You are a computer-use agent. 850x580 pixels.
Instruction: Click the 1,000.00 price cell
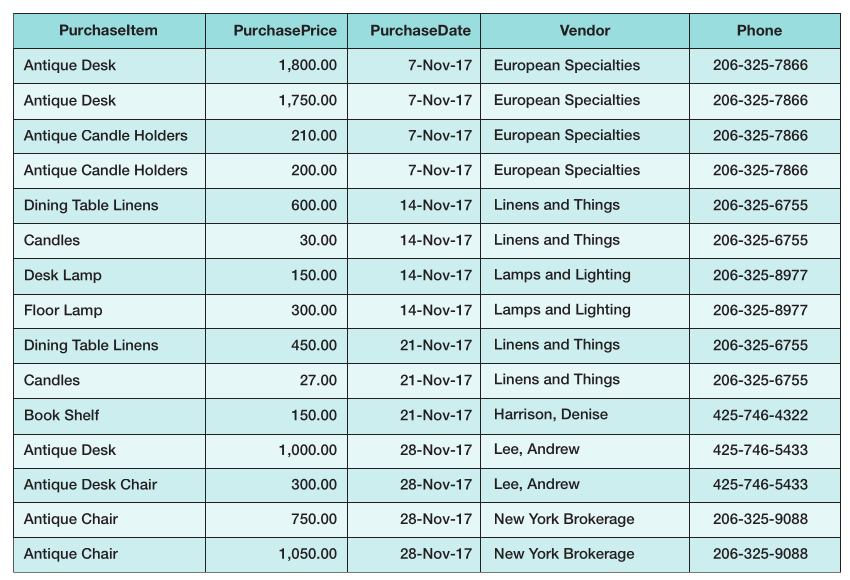[x=307, y=450]
